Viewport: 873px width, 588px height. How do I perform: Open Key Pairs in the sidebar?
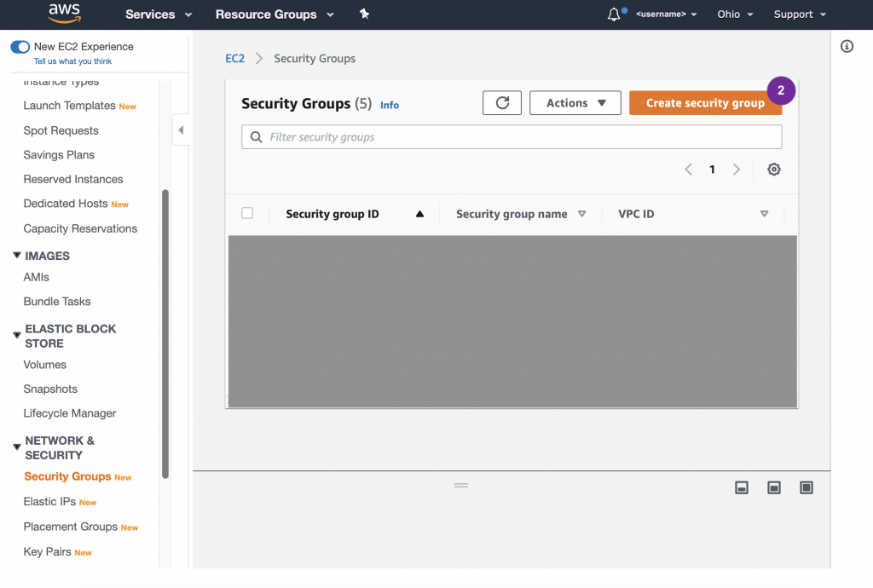[47, 551]
